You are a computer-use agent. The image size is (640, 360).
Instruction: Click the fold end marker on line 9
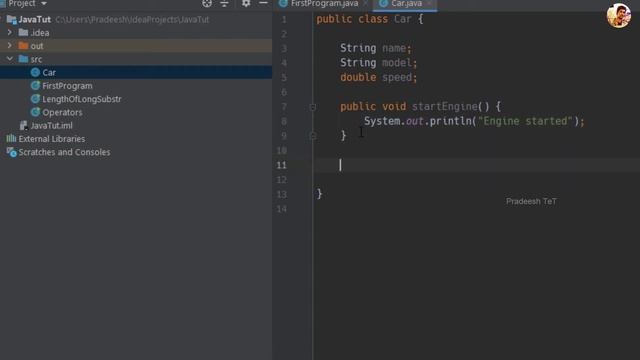[x=313, y=136]
